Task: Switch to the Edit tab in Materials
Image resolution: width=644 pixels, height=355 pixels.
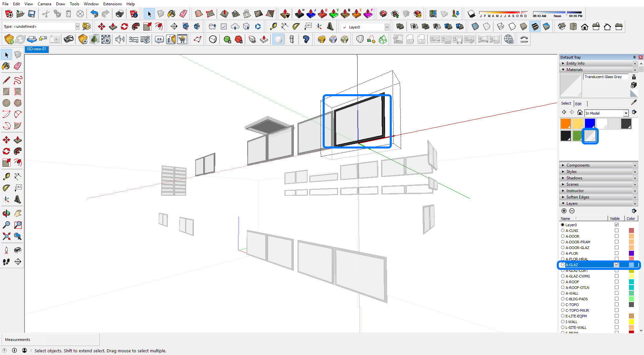Action: click(578, 104)
